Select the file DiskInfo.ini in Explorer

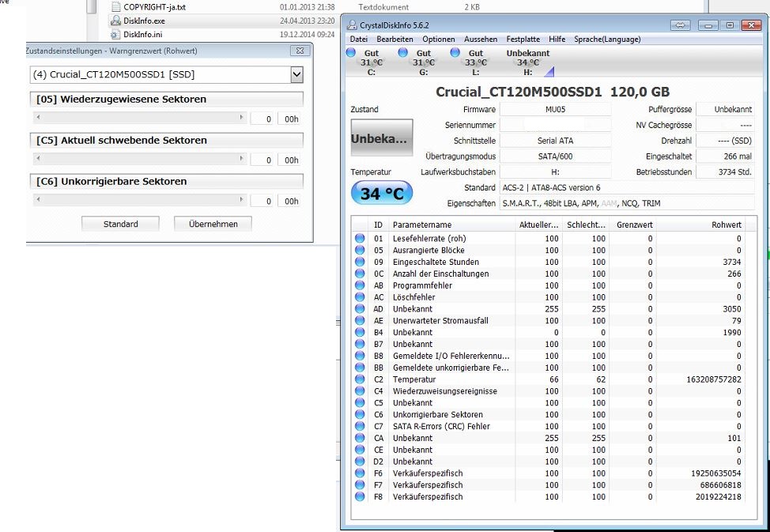coord(143,34)
